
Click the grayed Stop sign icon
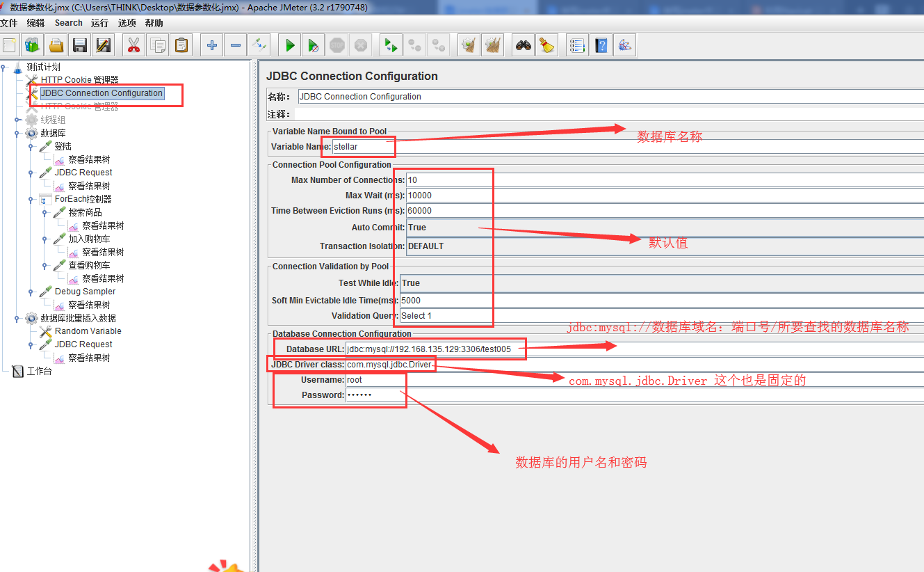point(337,46)
